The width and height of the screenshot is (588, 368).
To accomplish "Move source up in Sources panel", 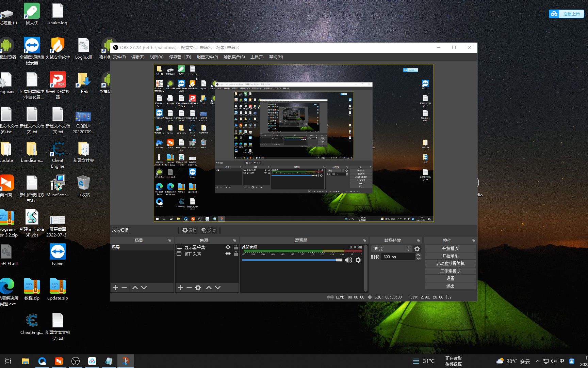I will pos(209,288).
